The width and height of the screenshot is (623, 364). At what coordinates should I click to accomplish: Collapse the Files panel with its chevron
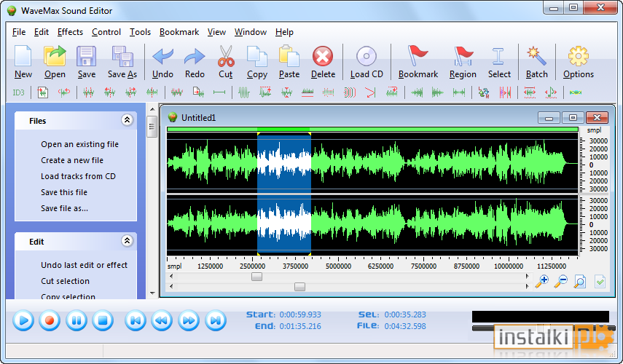[x=127, y=120]
